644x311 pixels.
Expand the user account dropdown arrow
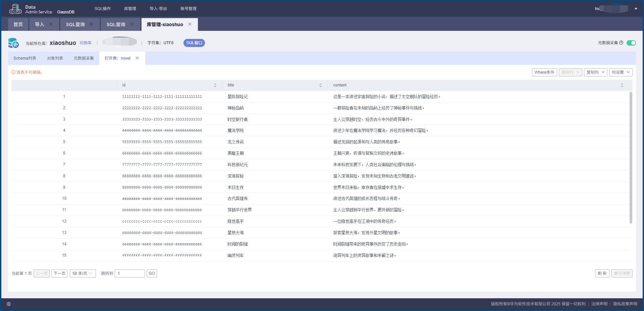[x=636, y=9]
